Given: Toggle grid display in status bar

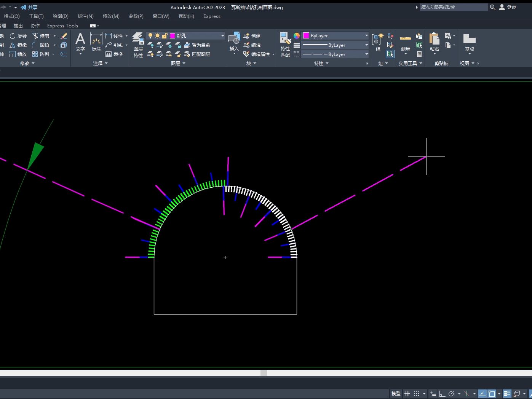Looking at the screenshot, I should pyautogui.click(x=407, y=394).
